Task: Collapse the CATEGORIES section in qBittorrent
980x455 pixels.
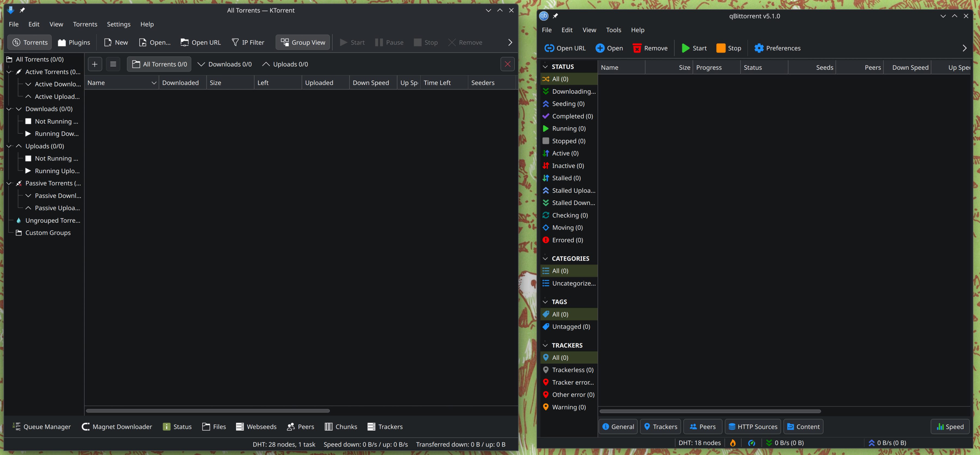Action: [545, 258]
